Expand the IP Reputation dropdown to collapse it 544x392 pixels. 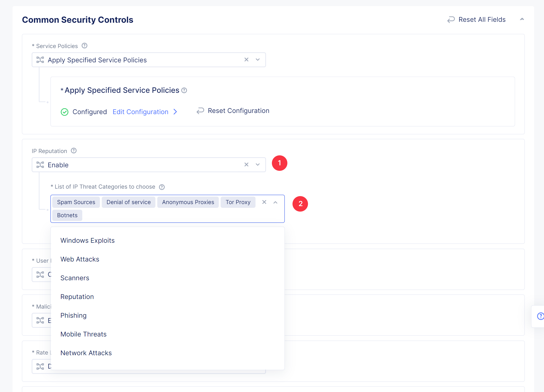pos(258,165)
